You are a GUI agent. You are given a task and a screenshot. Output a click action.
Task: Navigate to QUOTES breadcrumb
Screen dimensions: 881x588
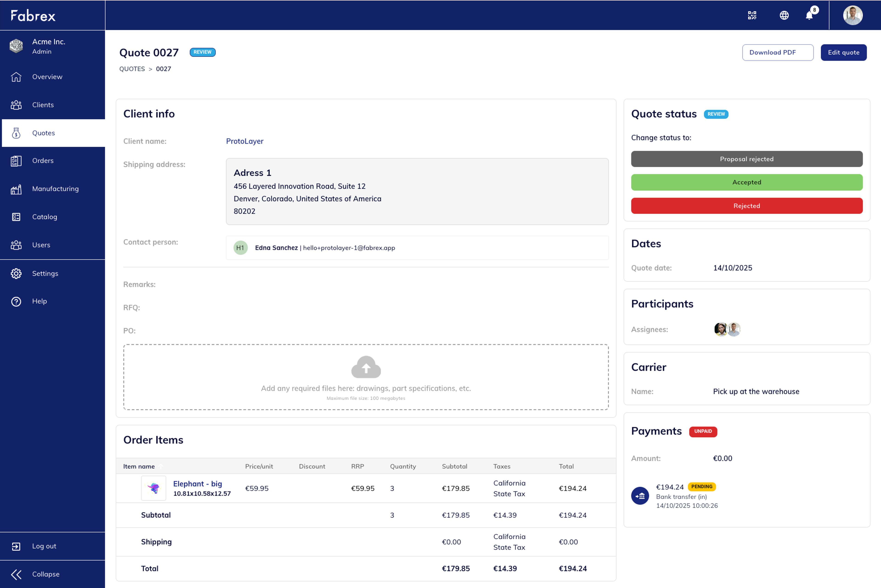132,69
